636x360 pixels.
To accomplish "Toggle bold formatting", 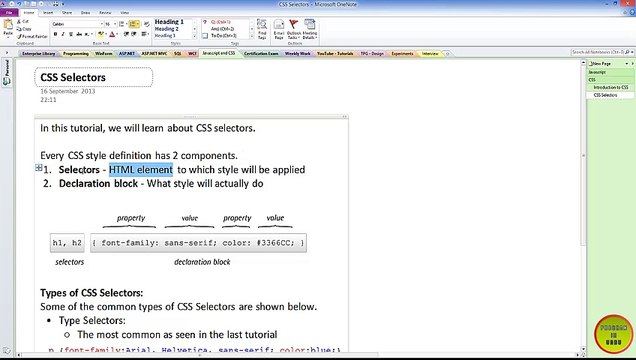I will (x=56, y=34).
